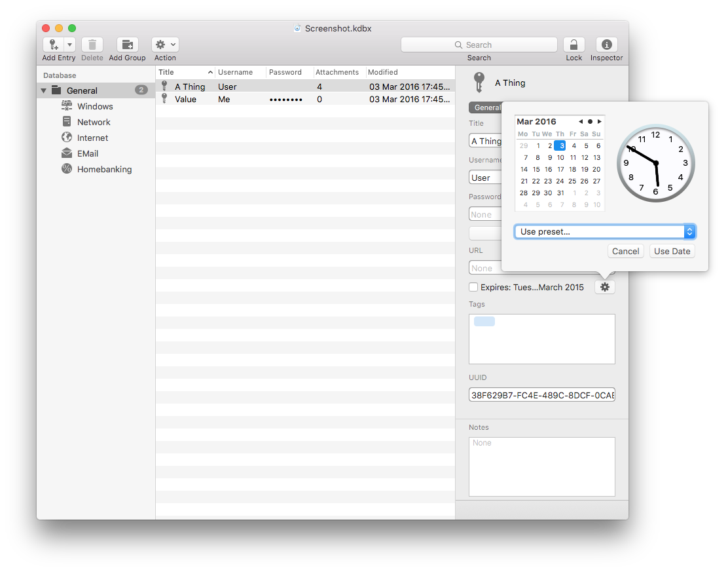Click the Search field

(479, 45)
